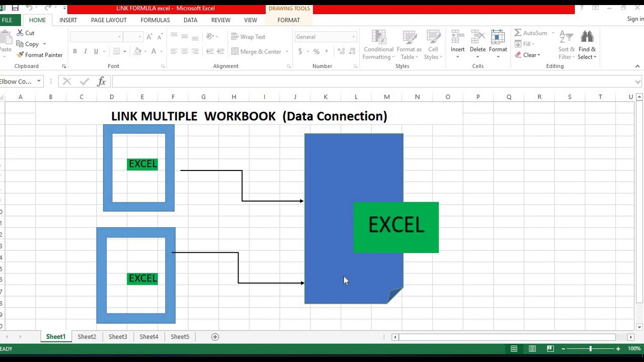644x362 pixels.
Task: Click the Save icon in quick access toolbar
Action: tap(15, 8)
